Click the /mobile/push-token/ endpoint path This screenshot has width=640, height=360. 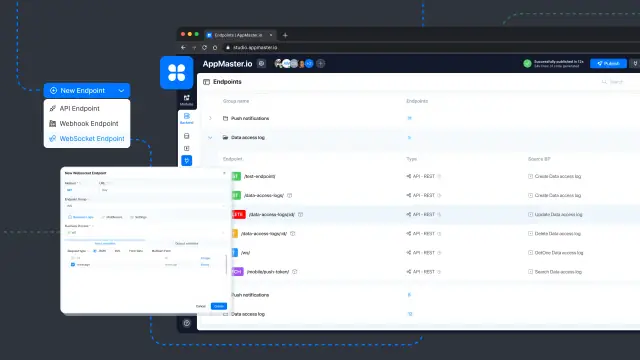pos(268,272)
